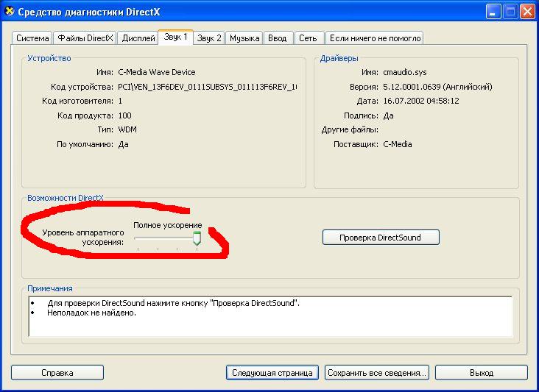The image size is (539, 392).
Task: Close the DirectX diagnostic window
Action: coord(527,12)
